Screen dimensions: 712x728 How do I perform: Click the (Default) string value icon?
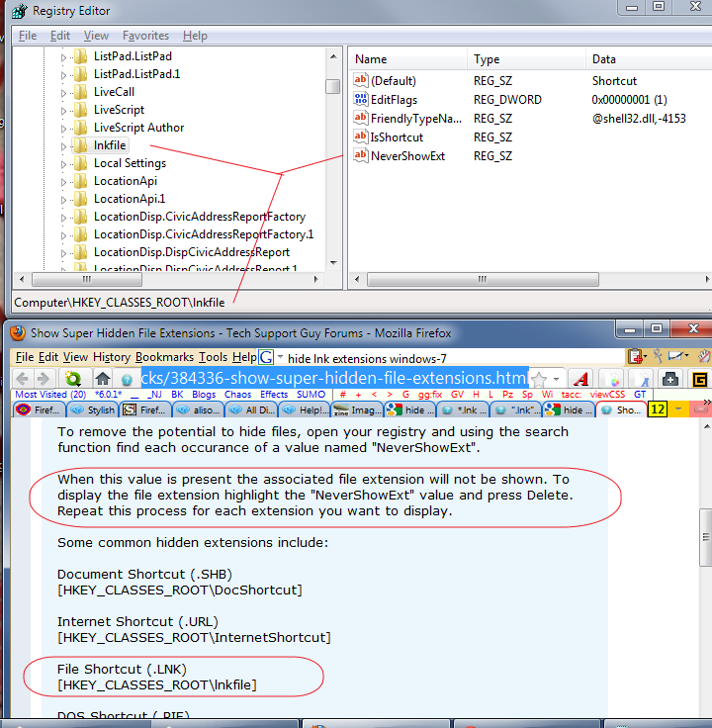[361, 80]
